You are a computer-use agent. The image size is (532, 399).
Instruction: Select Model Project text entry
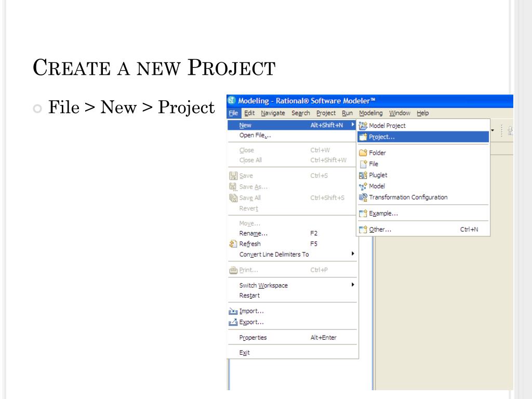(x=387, y=126)
